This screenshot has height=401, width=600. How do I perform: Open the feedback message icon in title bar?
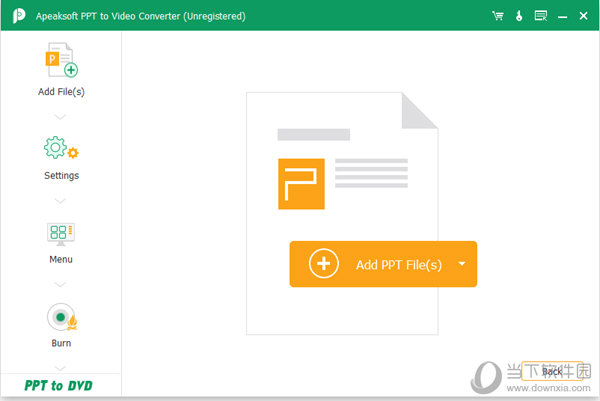point(541,16)
